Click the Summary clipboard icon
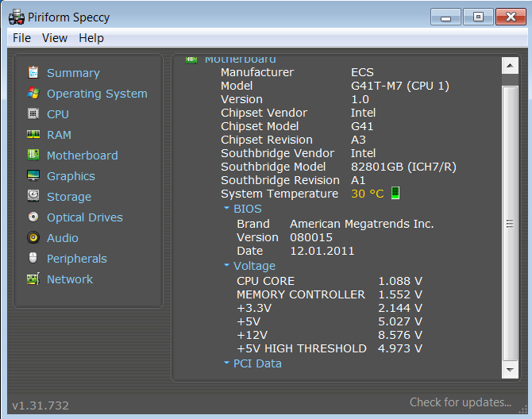Image resolution: width=532 pixels, height=419 pixels. coord(33,72)
